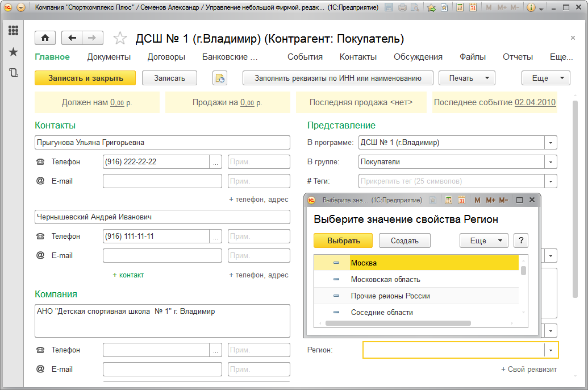This screenshot has width=588, height=390.
Task: Switch to the Договоры tab
Action: 166,57
